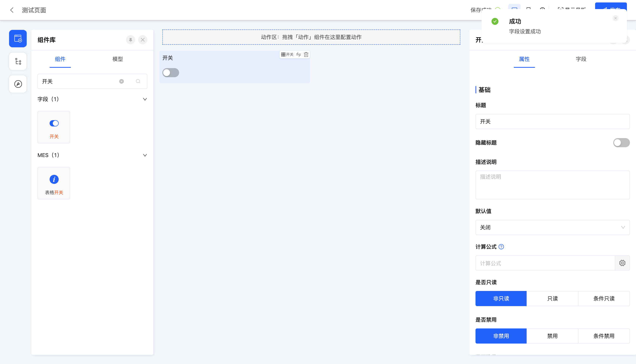Toggle the hide title switch
This screenshot has height=364, width=636.
point(621,143)
